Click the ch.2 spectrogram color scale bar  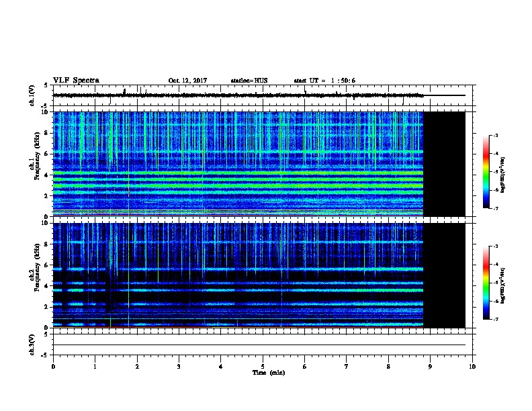tap(486, 283)
